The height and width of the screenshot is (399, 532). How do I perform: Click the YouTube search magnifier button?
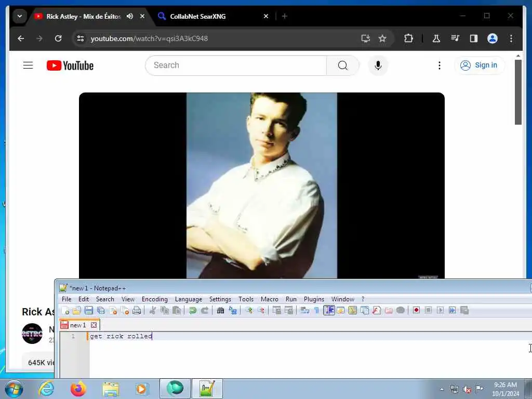pyautogui.click(x=343, y=65)
